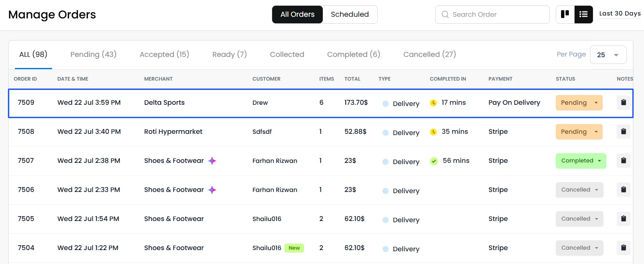Open notes for order 7506
The width and height of the screenshot is (644, 264).
pyautogui.click(x=624, y=190)
